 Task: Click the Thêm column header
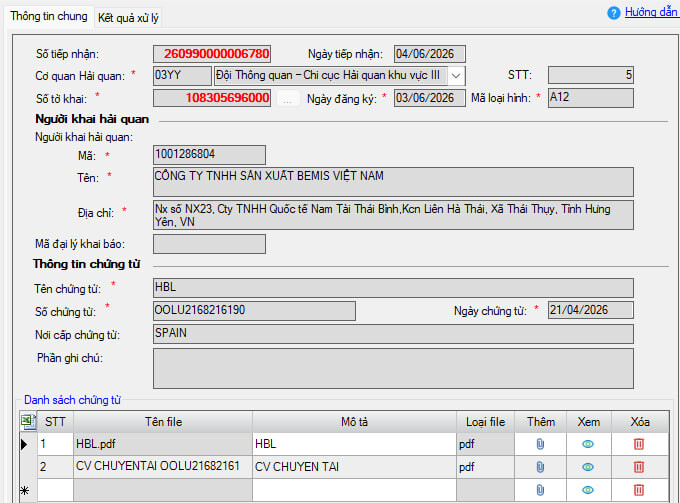pos(540,422)
